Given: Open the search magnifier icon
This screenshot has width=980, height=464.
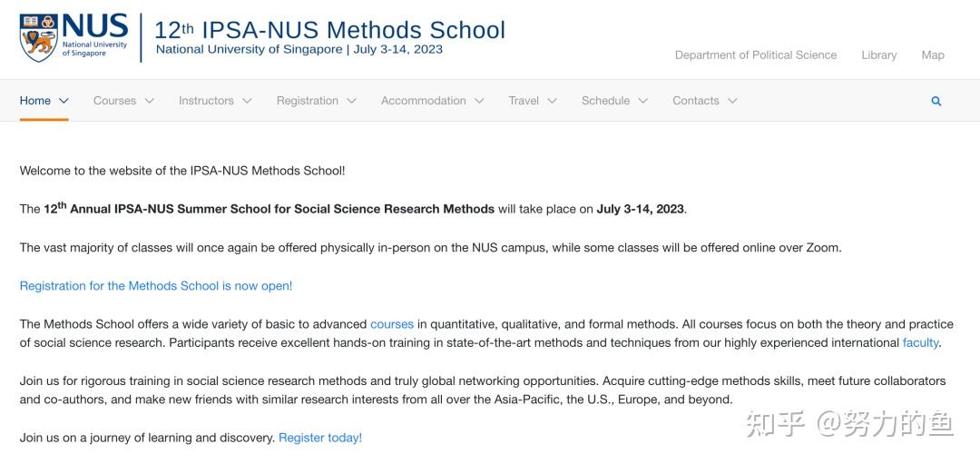Looking at the screenshot, I should 936,101.
